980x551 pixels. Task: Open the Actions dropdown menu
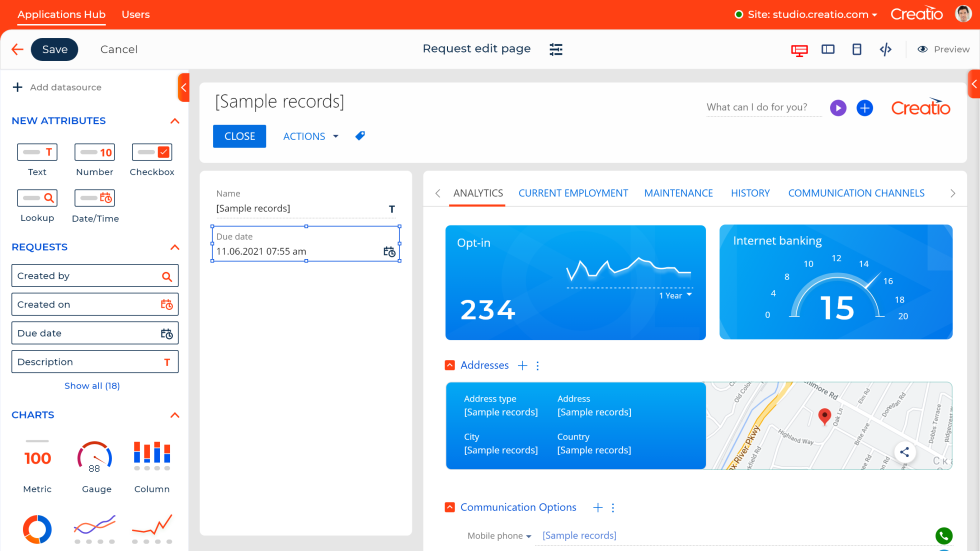point(310,136)
